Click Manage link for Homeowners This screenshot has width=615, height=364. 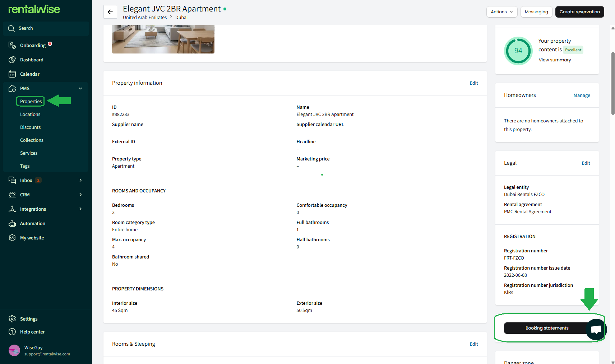pyautogui.click(x=582, y=95)
